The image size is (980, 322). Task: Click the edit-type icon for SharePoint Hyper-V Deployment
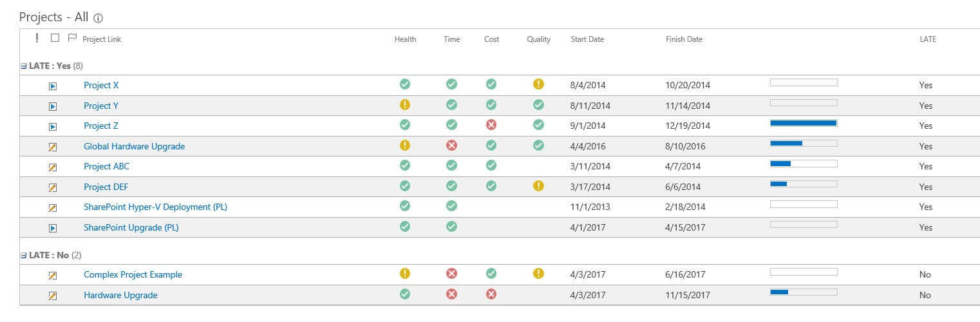(x=53, y=207)
